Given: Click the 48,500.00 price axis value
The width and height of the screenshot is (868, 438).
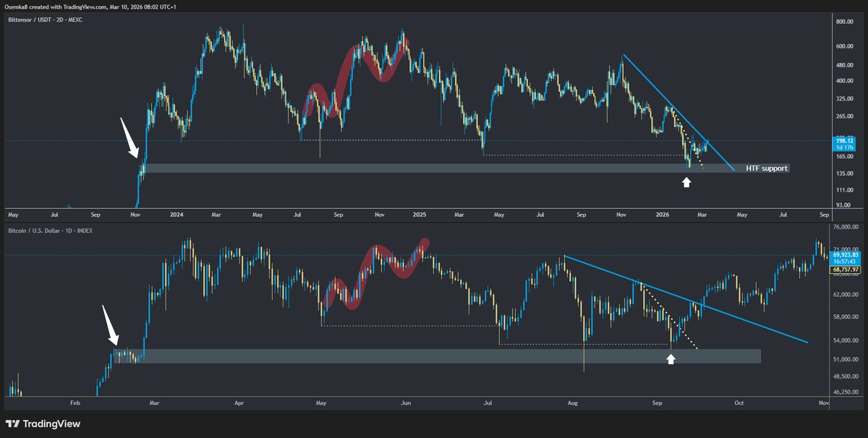Looking at the screenshot, I should click(x=845, y=376).
